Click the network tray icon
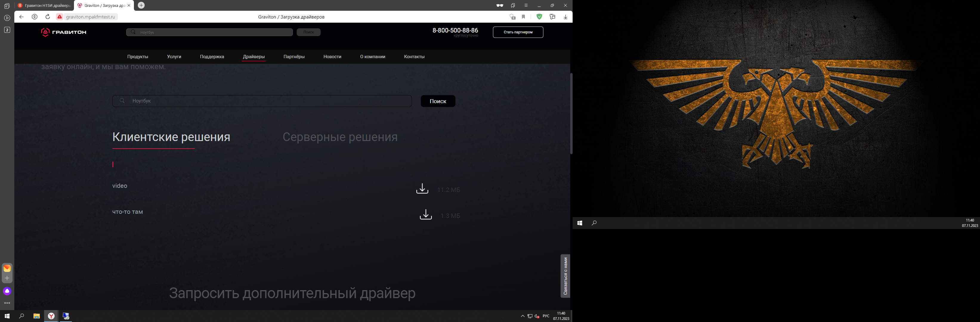 click(530, 316)
